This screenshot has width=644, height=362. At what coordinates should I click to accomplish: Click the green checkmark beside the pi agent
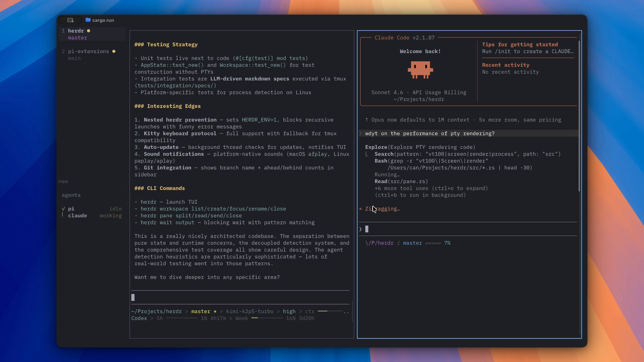coord(64,209)
